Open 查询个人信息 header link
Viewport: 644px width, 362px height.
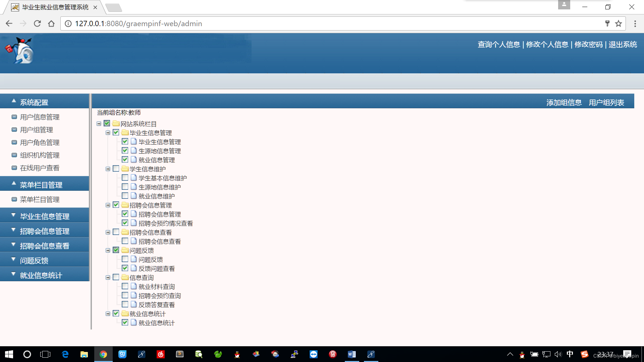(x=499, y=44)
